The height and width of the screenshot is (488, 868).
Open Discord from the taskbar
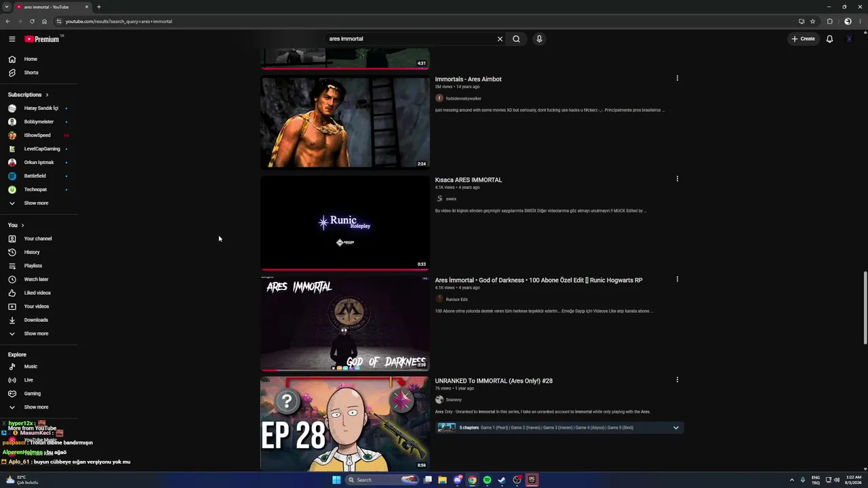tap(458, 480)
